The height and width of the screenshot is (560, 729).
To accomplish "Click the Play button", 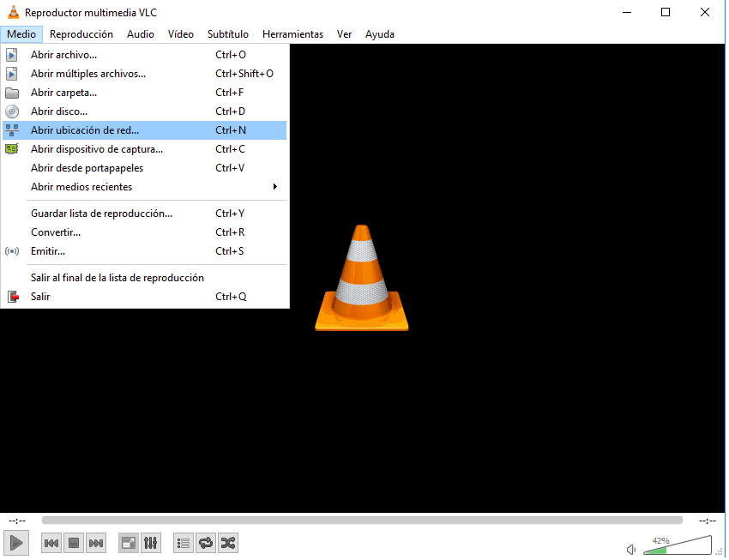I will coord(16,543).
